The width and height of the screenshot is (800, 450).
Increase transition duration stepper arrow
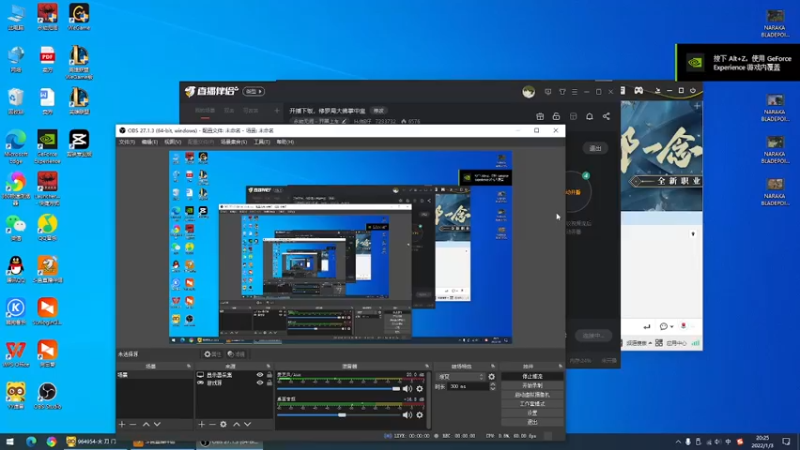(492, 385)
